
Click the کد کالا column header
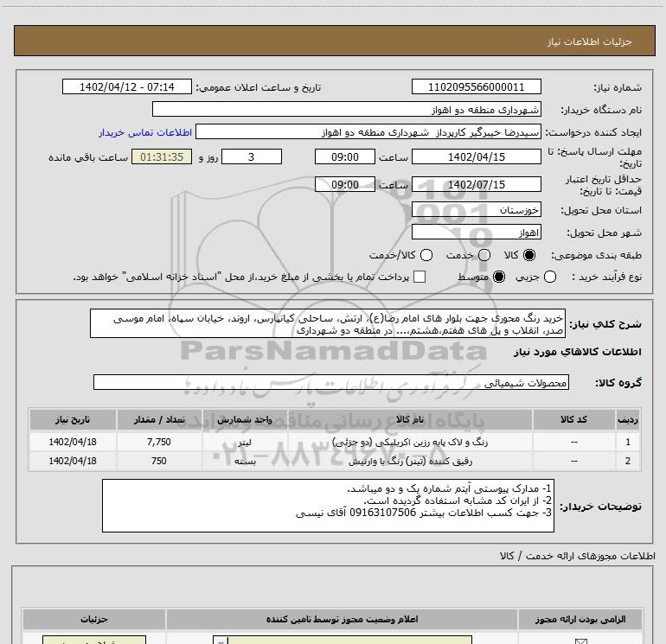(573, 419)
